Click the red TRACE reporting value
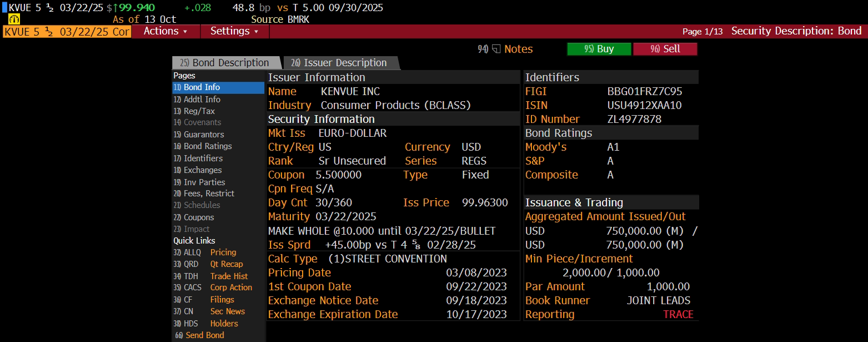Screen dimensions: 868x342 (x=678, y=314)
